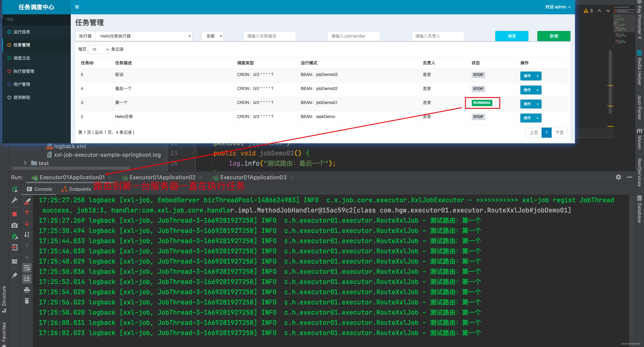Open 用户管理 in sidebar
The image size is (644, 347).
pos(22,85)
